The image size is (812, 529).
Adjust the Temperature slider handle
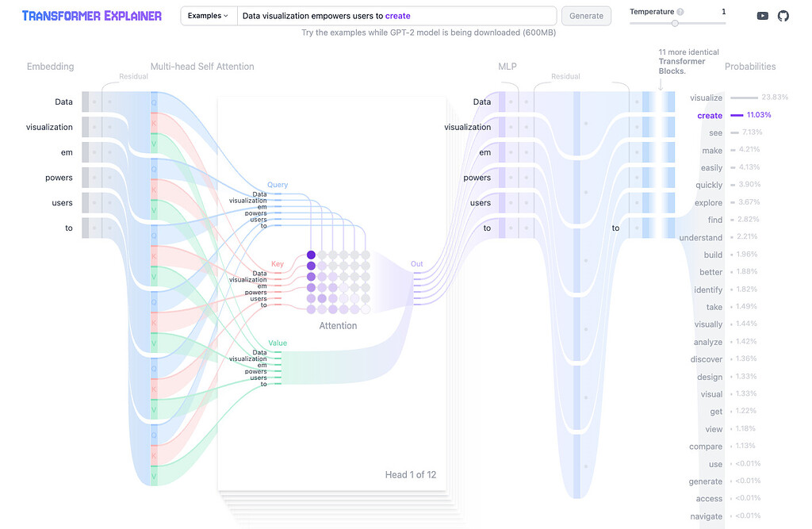tap(675, 23)
